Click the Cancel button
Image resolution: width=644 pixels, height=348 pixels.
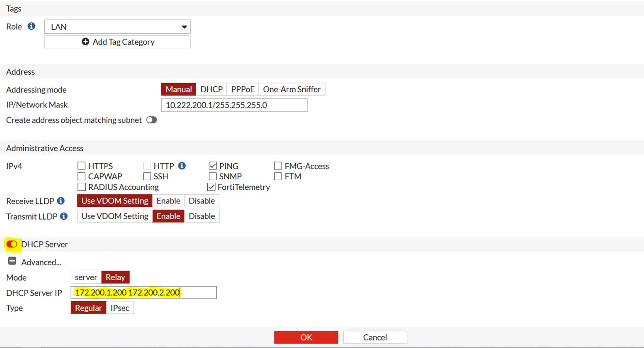[x=374, y=337]
